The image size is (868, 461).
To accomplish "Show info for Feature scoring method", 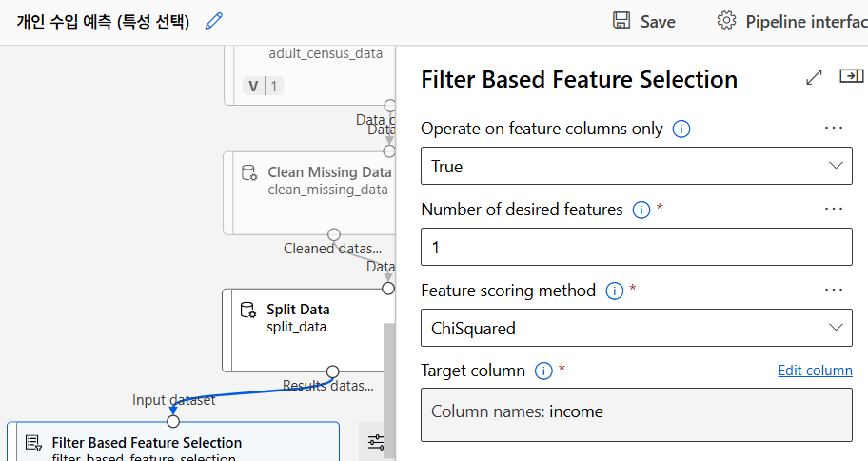I will click(x=615, y=291).
